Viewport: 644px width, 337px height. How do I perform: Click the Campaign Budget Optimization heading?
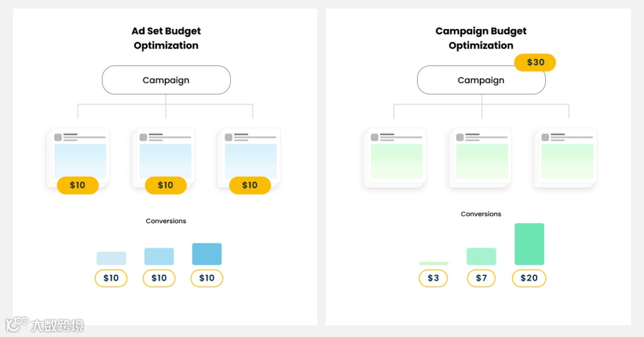click(481, 38)
